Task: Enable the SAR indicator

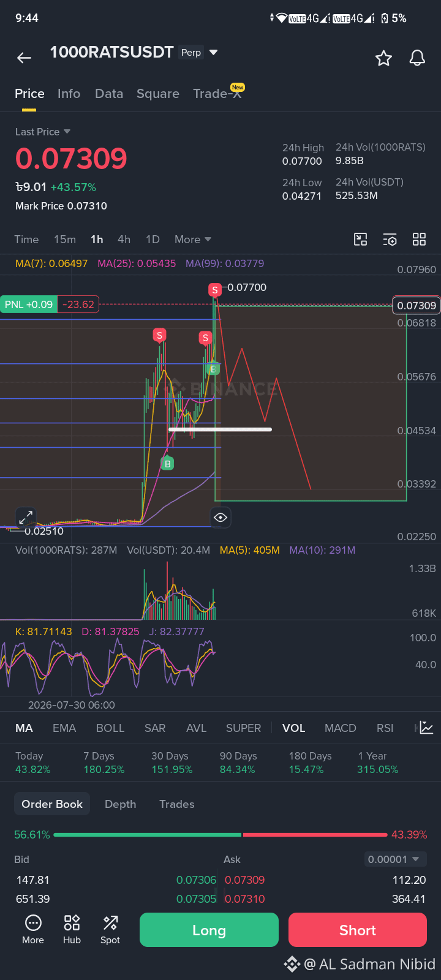Action: tap(155, 728)
